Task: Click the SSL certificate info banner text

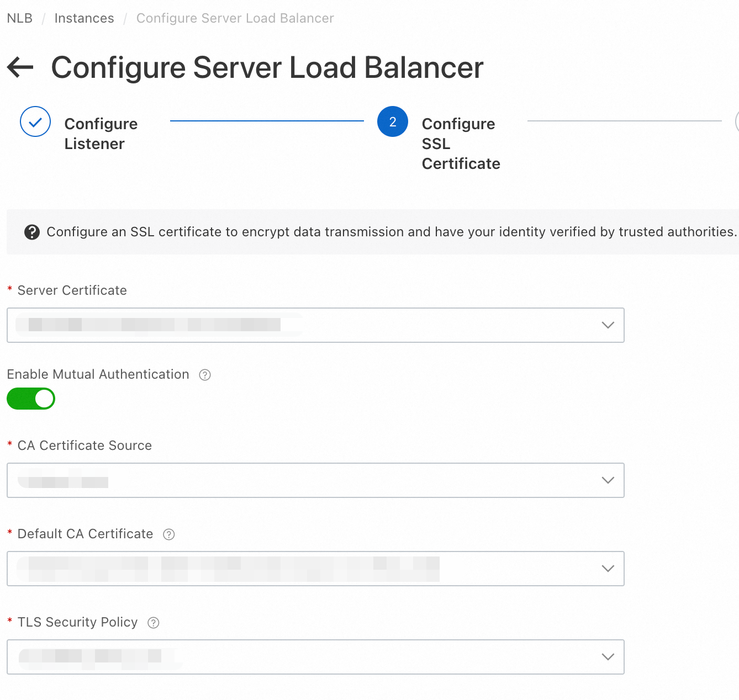Action: [x=392, y=232]
